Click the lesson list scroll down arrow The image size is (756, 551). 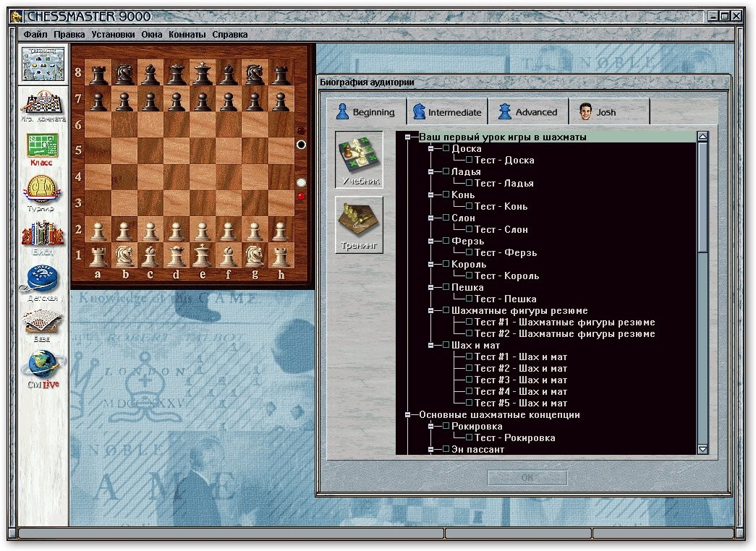702,449
